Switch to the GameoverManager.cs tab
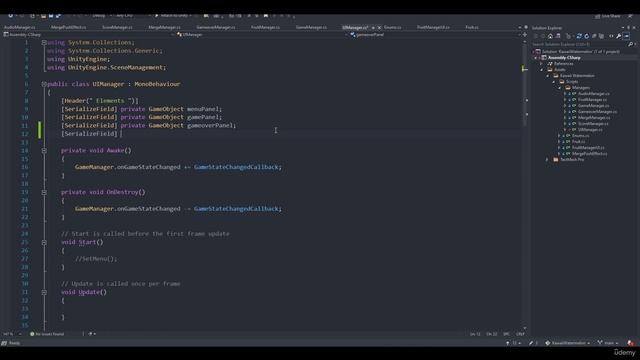 coord(216,27)
